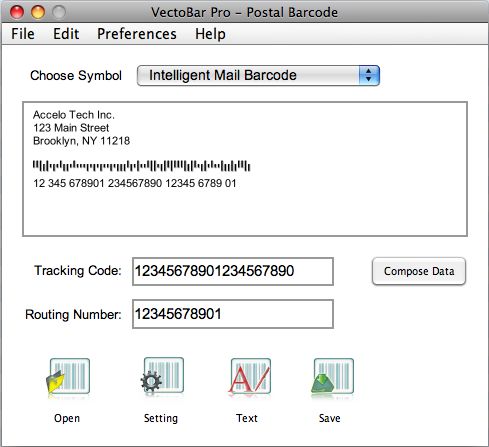The height and width of the screenshot is (447, 489).
Task: Click the Open barcode folder icon
Action: click(68, 377)
